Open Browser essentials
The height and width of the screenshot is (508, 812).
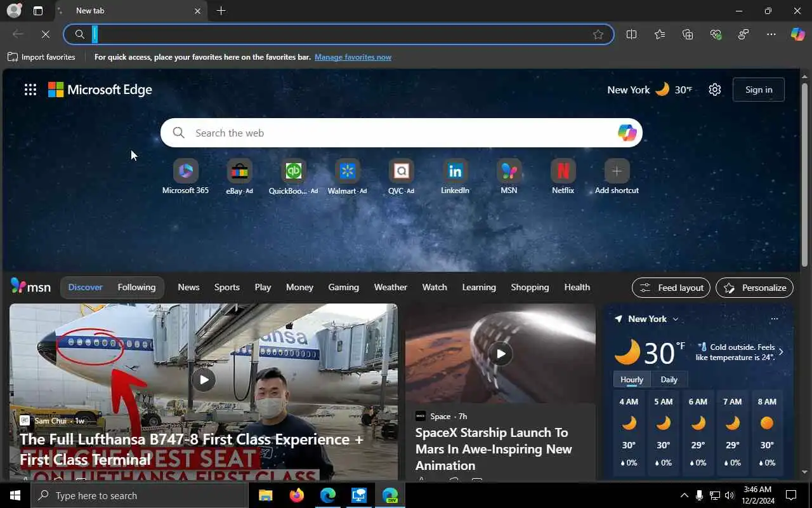click(x=716, y=34)
